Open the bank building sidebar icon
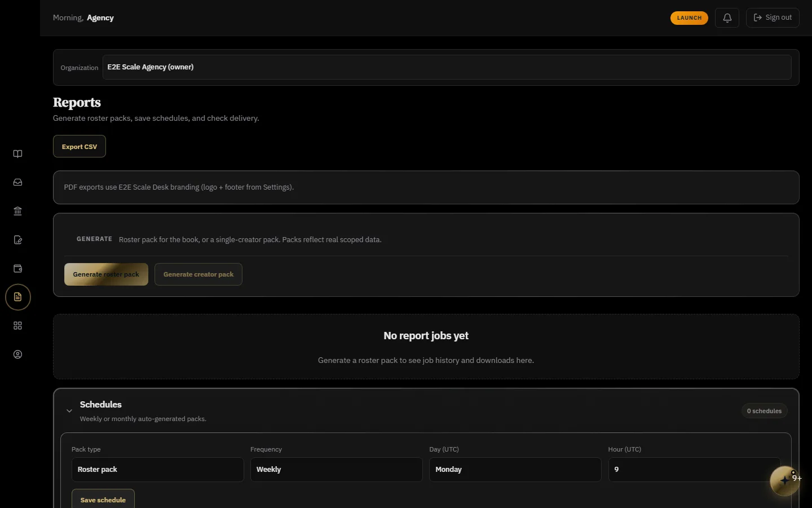This screenshot has width=812, height=508. (x=17, y=211)
